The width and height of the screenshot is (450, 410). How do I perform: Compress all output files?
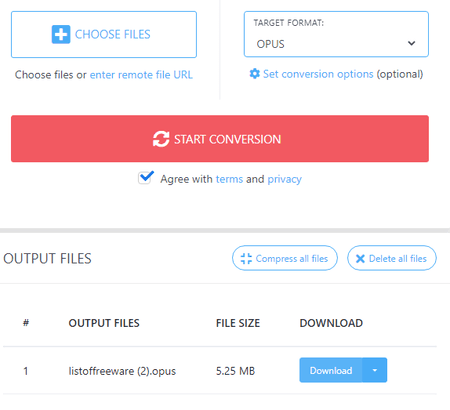(x=285, y=258)
